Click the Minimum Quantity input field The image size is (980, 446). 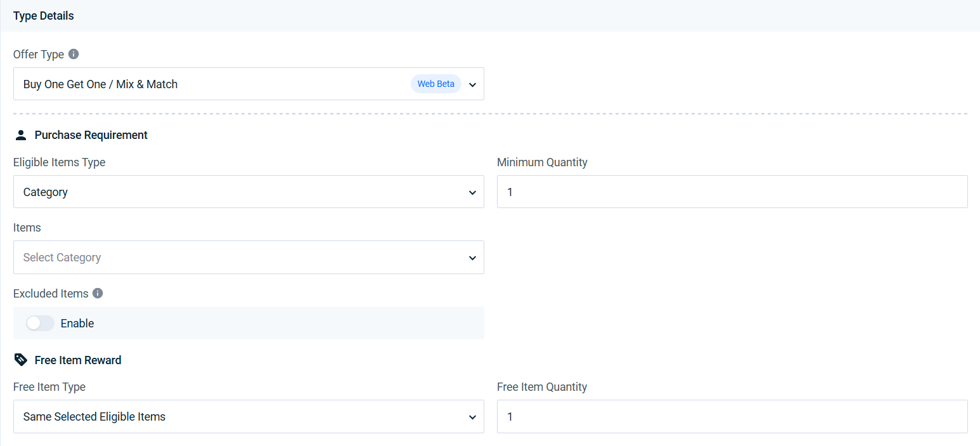(x=732, y=192)
